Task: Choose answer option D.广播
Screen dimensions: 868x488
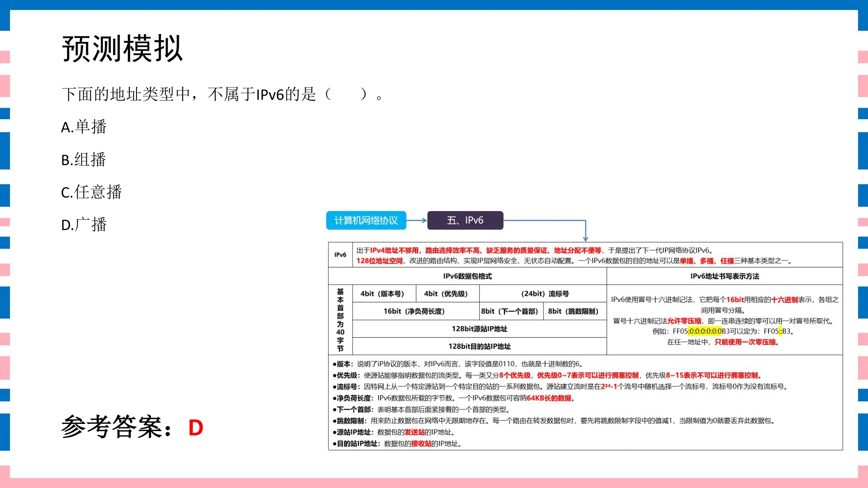Action: (84, 224)
